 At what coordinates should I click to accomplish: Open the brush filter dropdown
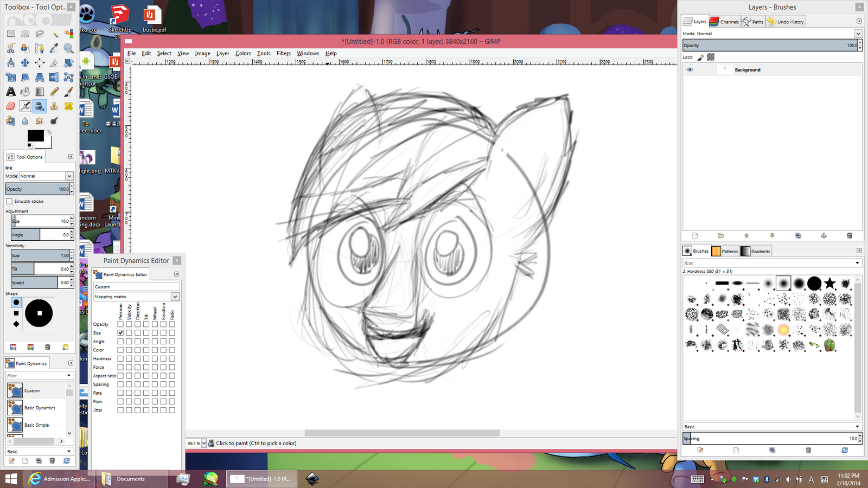click(857, 263)
